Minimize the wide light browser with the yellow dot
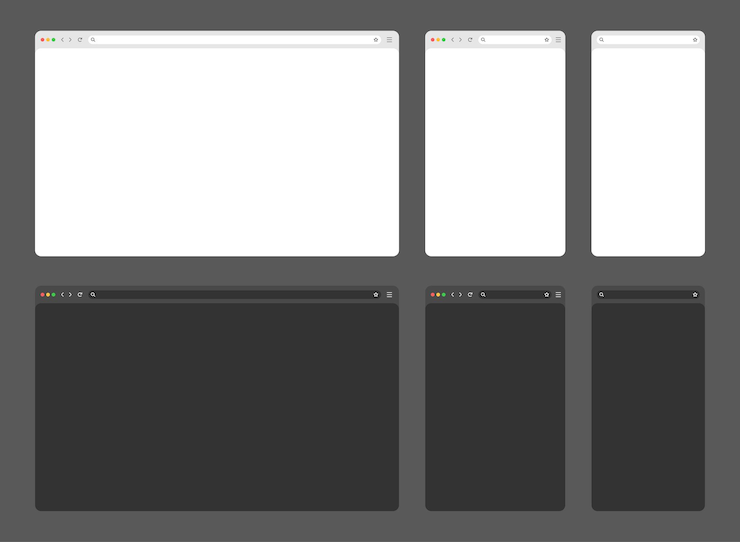Image resolution: width=740 pixels, height=542 pixels. pyautogui.click(x=48, y=40)
